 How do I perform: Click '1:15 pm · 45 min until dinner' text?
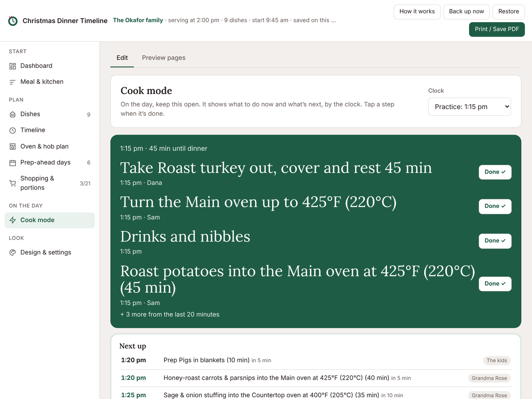coord(164,149)
